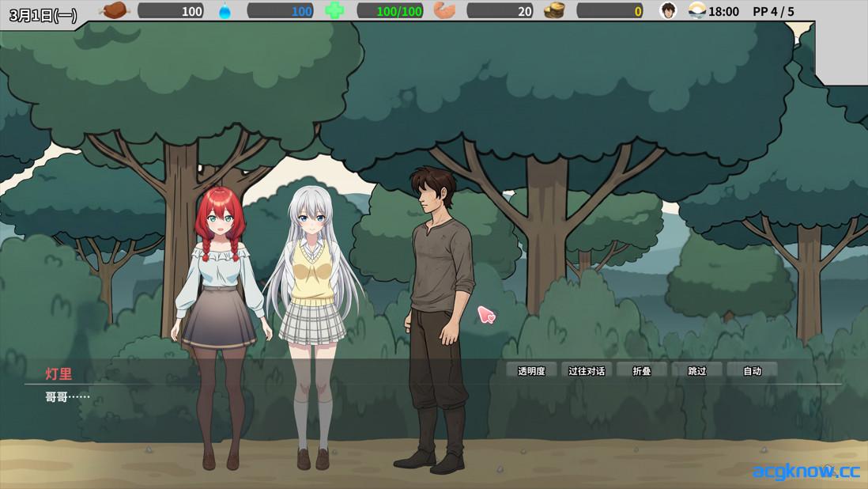Click the blue water drop thirst icon
The width and height of the screenshot is (868, 489).
[225, 11]
